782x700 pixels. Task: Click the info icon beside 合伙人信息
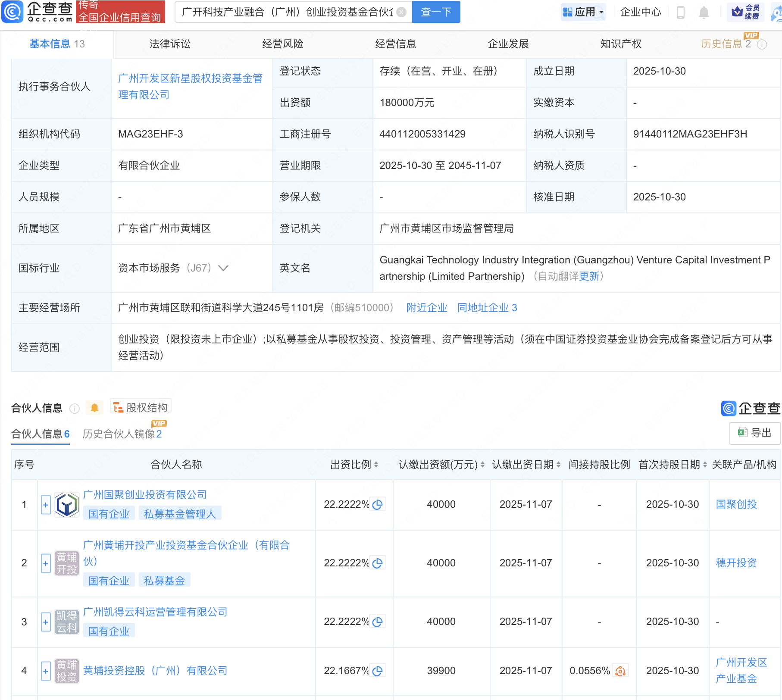click(x=75, y=408)
